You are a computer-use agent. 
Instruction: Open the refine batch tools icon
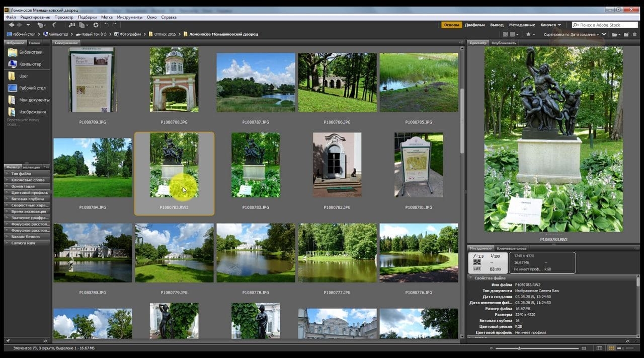[83, 25]
